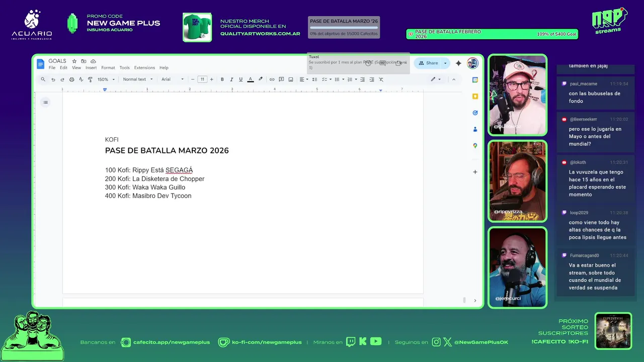Click the Gemini sparkle icon
Image resolution: width=644 pixels, height=362 pixels.
click(x=458, y=63)
